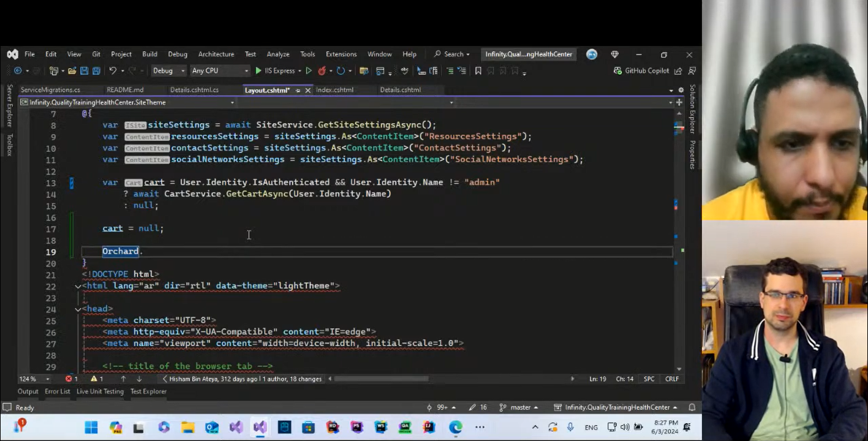Click the horizontal scrollbar thumb
Screen dimensions: 868x441
(x=381, y=379)
